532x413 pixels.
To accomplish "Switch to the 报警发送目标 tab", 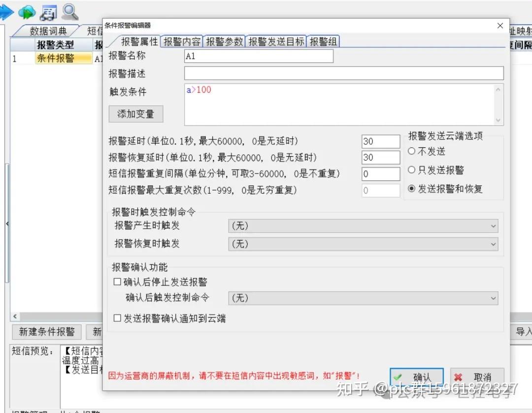I will click(x=276, y=41).
